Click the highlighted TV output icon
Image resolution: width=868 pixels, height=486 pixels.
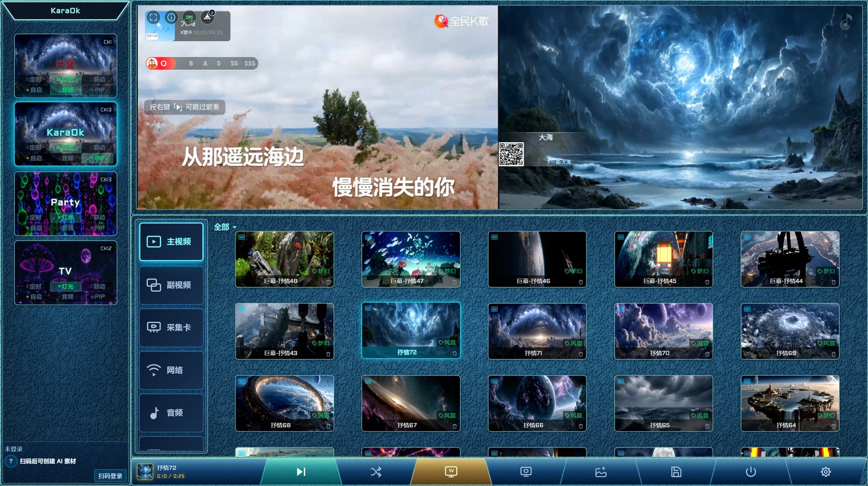451,472
